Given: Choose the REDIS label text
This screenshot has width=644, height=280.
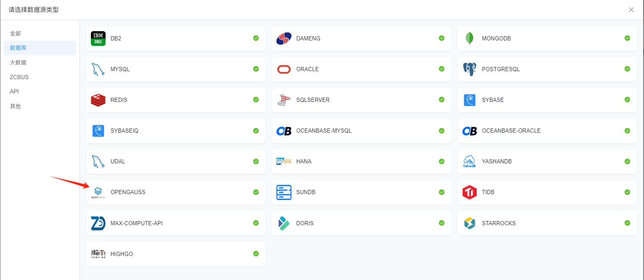Looking at the screenshot, I should pyautogui.click(x=119, y=100).
